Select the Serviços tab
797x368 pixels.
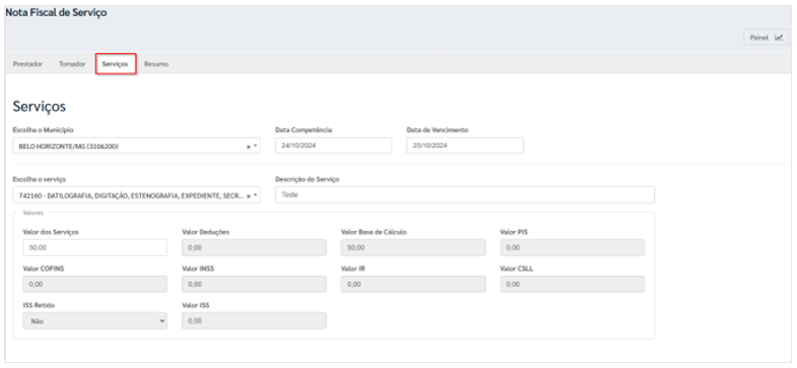click(115, 65)
